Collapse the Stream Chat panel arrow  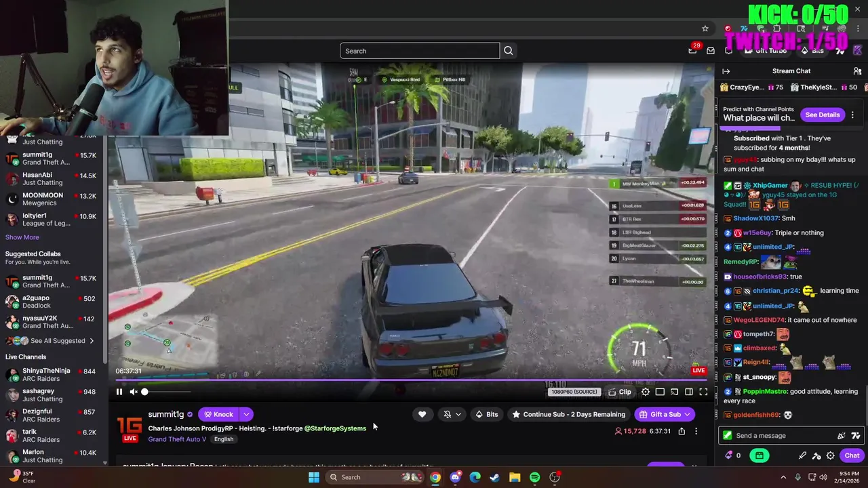coord(726,71)
